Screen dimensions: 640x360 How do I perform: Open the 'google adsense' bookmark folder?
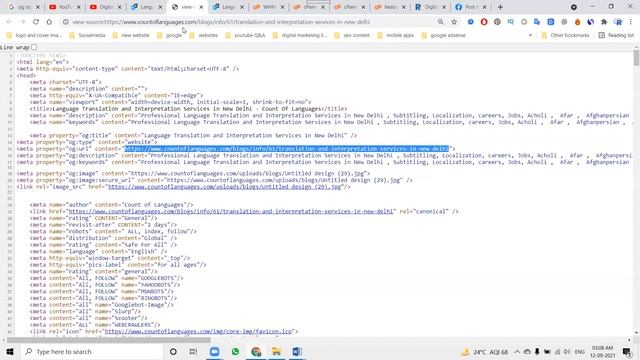click(x=444, y=36)
